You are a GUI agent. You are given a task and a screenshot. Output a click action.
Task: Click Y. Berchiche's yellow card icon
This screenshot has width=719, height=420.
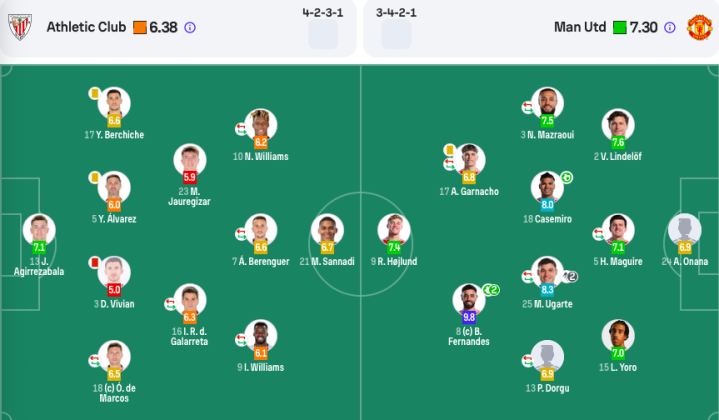(x=94, y=94)
